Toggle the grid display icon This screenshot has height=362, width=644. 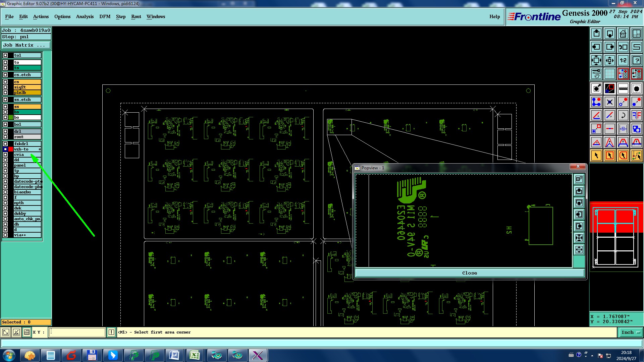point(609,74)
